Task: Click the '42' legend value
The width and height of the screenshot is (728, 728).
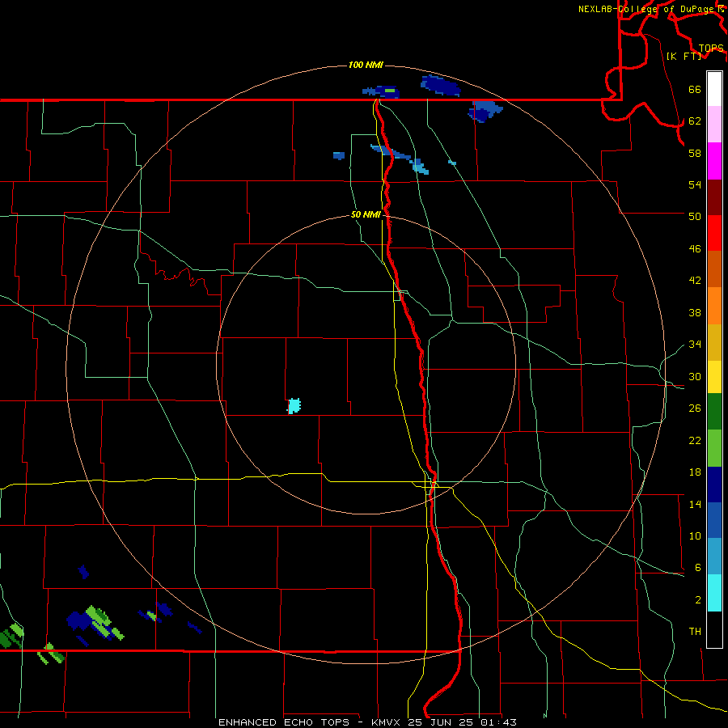Action: (695, 281)
